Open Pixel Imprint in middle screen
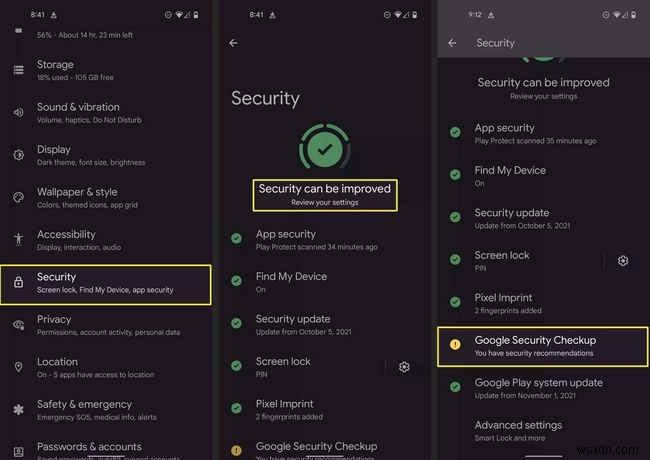This screenshot has height=460, width=650. [325, 410]
